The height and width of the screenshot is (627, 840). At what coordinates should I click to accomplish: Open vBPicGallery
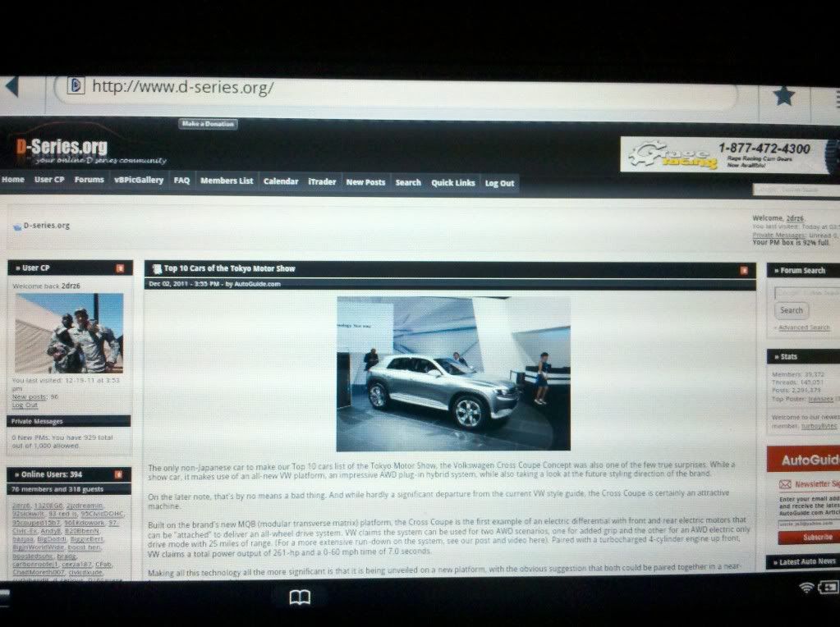click(x=139, y=180)
